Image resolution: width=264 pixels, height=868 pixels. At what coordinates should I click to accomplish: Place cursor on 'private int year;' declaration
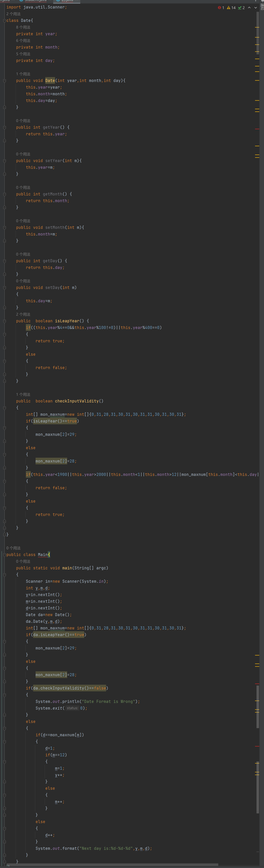[x=36, y=34]
